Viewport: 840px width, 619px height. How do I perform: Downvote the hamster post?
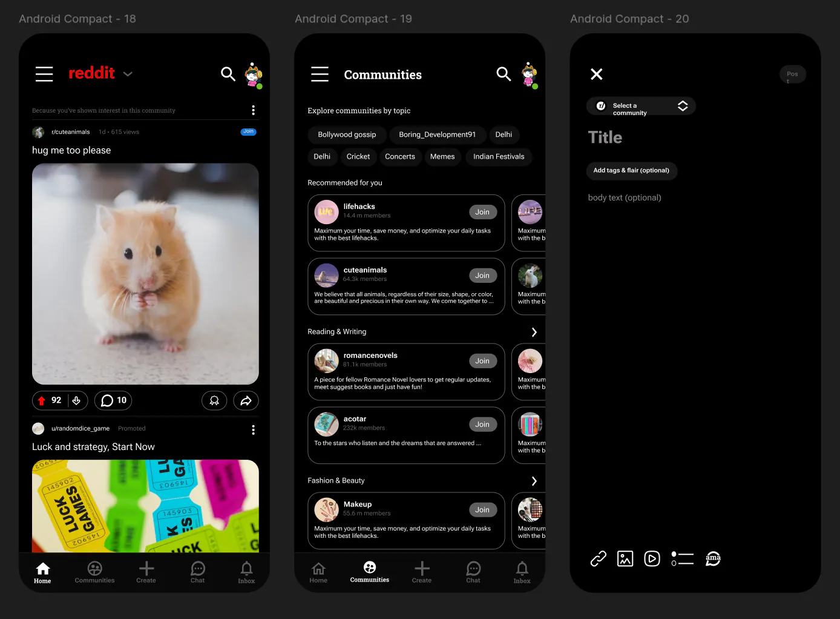click(76, 400)
